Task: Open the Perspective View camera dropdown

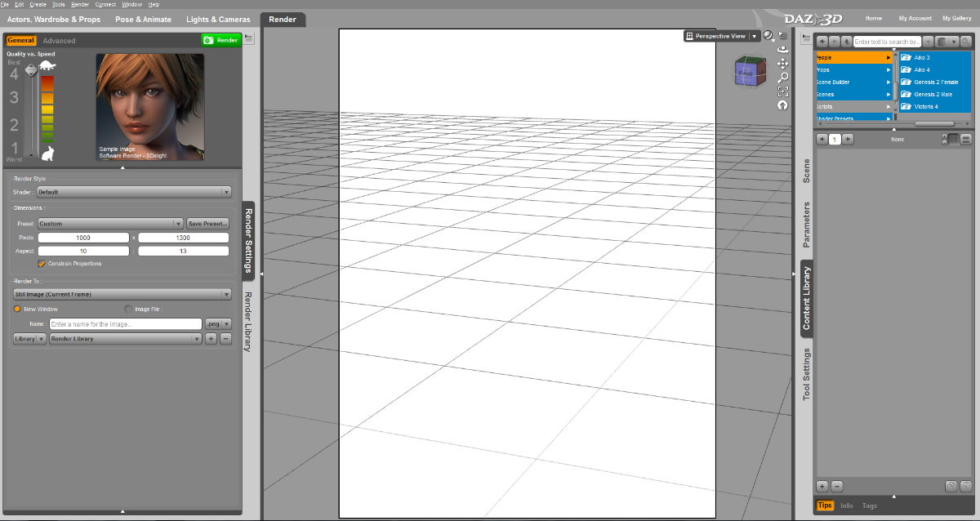Action: 722,36
